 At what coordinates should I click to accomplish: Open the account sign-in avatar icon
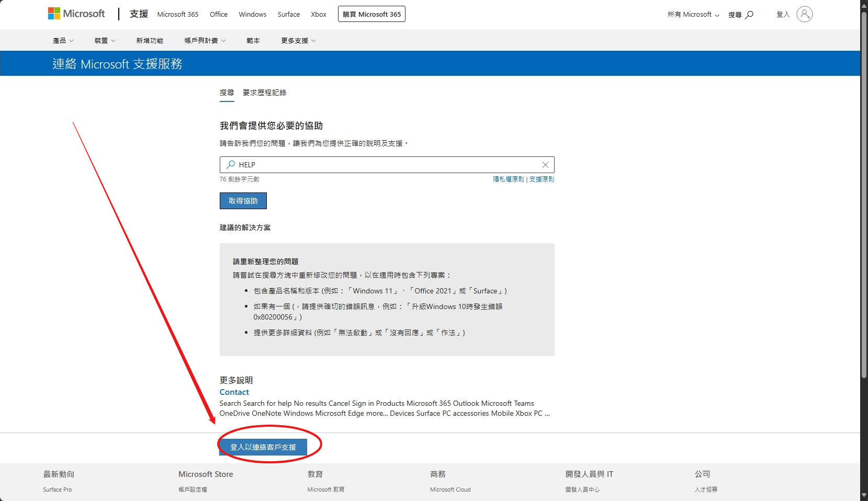[x=805, y=14]
